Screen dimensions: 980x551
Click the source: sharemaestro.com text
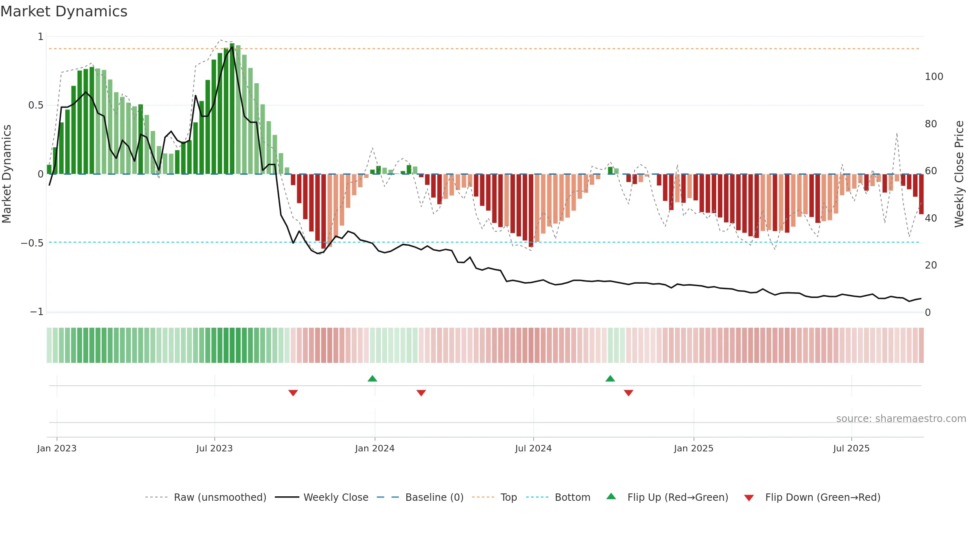pyautogui.click(x=901, y=419)
